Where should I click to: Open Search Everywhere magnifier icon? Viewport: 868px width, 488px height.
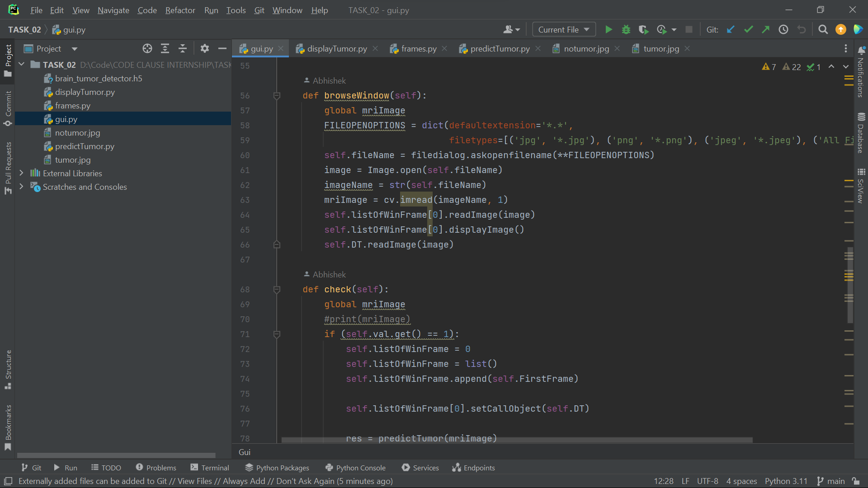(823, 30)
